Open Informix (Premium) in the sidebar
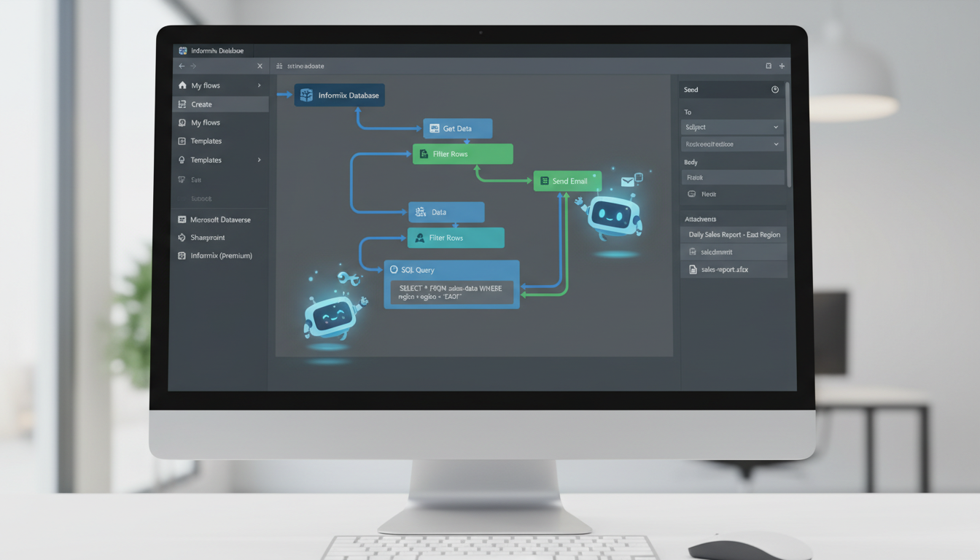The image size is (980, 560). (221, 256)
